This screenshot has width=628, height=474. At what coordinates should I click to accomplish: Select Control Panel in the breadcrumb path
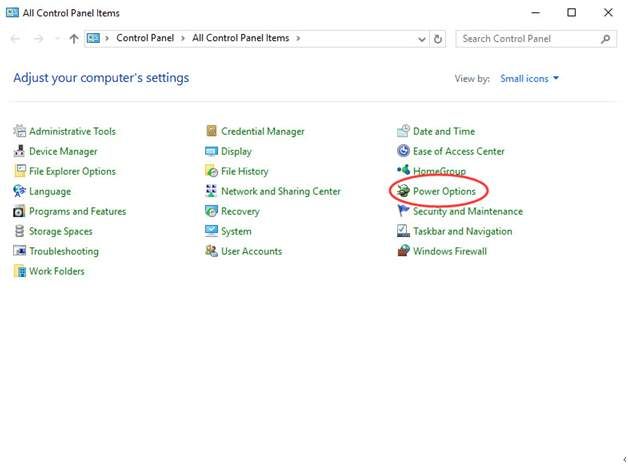146,38
